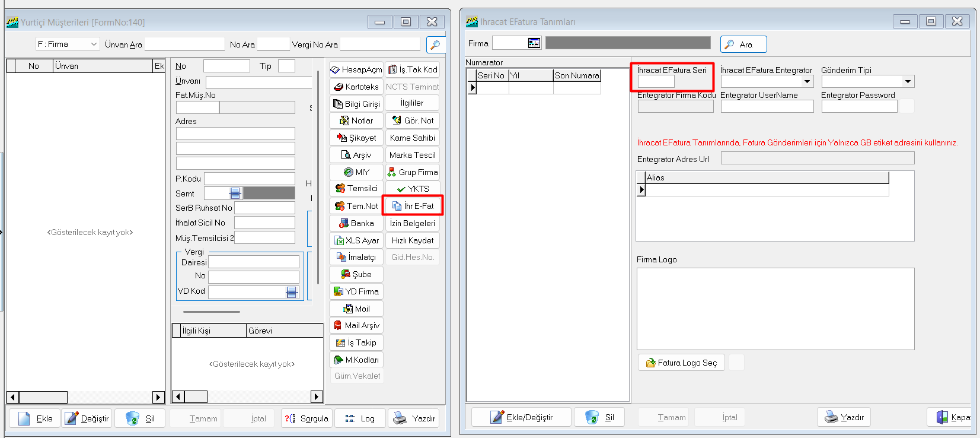Expand İhracat EFatura Entegrator dropdown

tap(807, 82)
